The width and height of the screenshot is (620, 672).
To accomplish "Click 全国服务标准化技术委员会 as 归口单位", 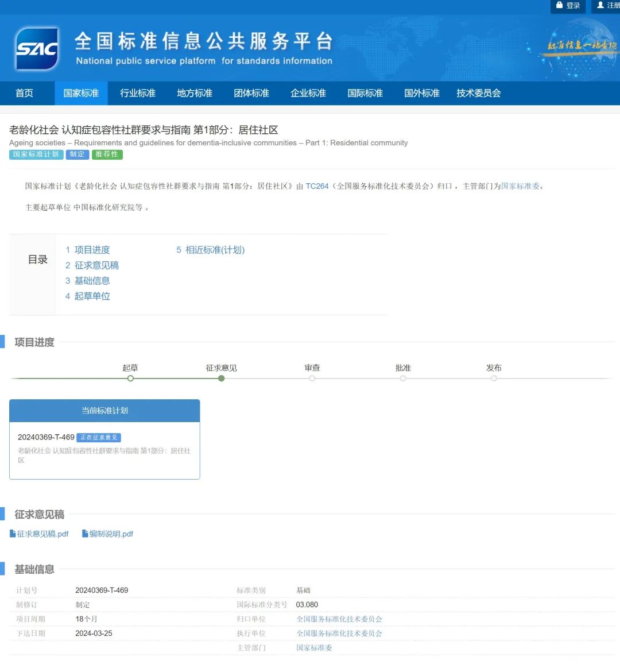I will (339, 619).
